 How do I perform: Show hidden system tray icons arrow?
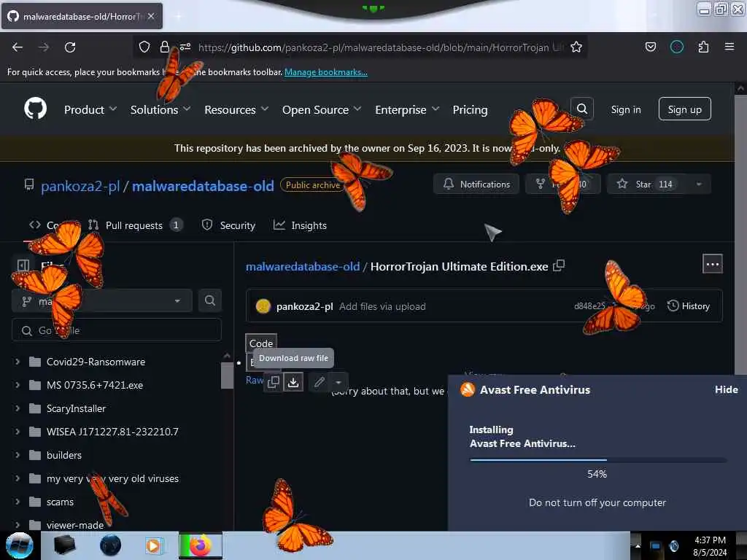637,545
